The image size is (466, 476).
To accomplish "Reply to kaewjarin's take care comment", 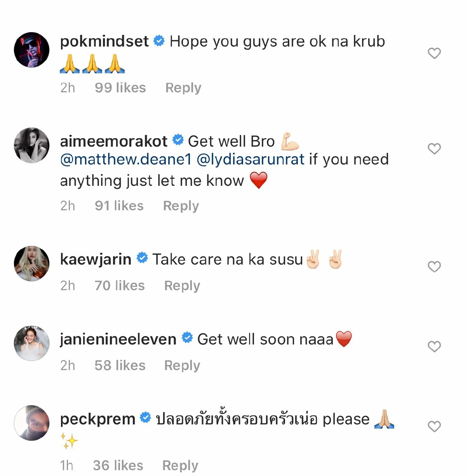I will 182,286.
